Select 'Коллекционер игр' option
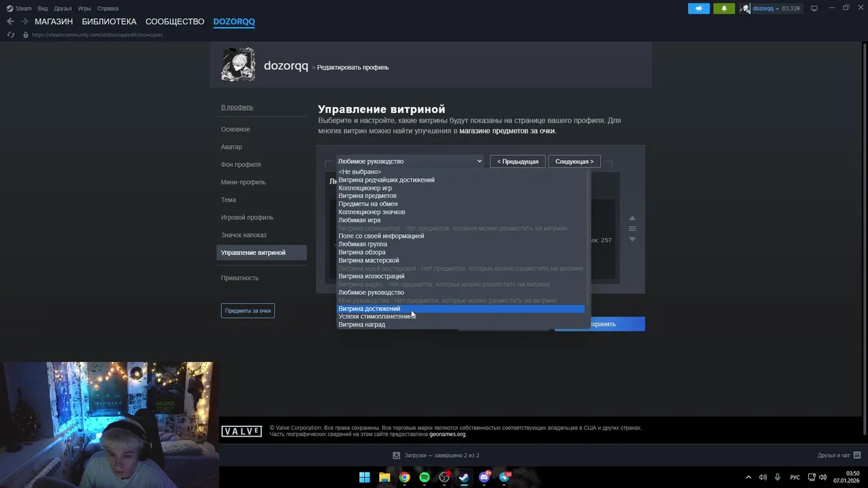The width and height of the screenshot is (868, 488). (462, 188)
